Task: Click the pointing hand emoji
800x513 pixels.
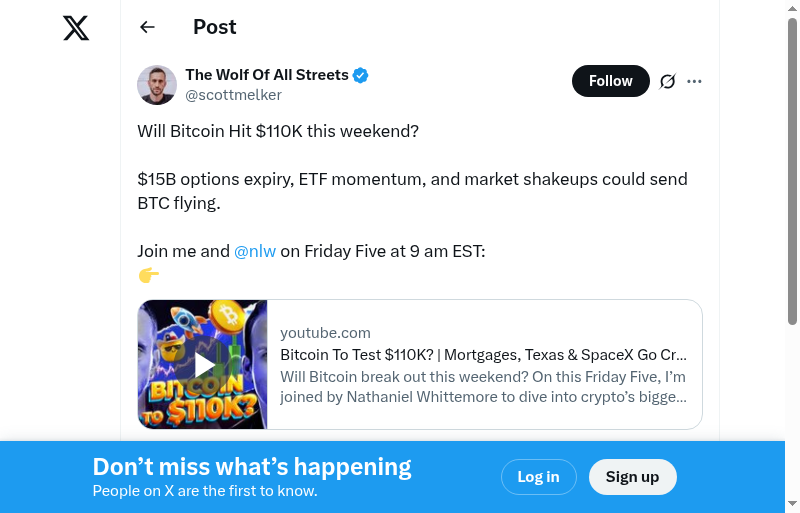Action: (149, 276)
